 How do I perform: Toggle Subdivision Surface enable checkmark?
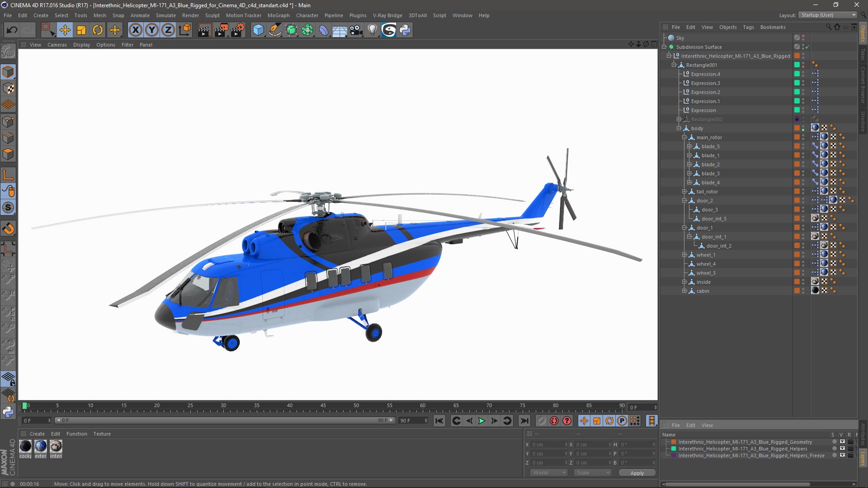[807, 47]
